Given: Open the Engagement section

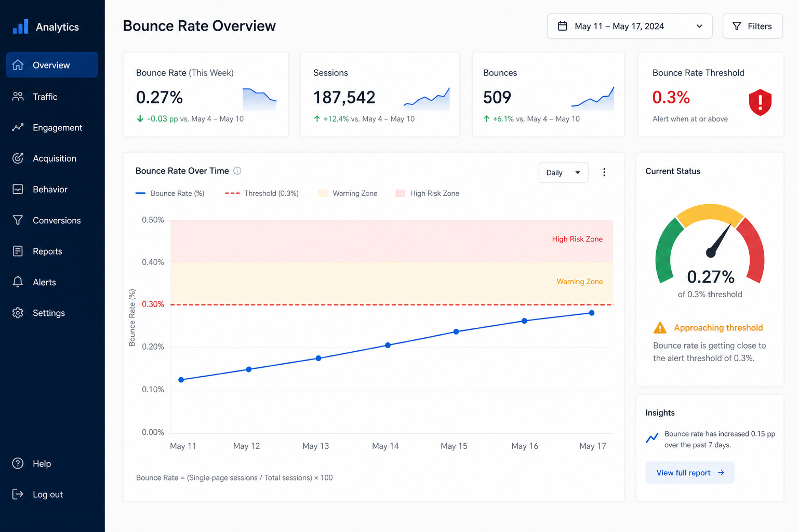Looking at the screenshot, I should coord(52,127).
